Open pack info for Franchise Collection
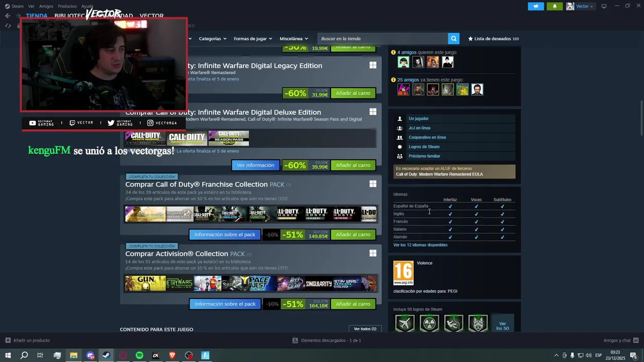Viewport: 644px width, 362px height. (x=225, y=234)
